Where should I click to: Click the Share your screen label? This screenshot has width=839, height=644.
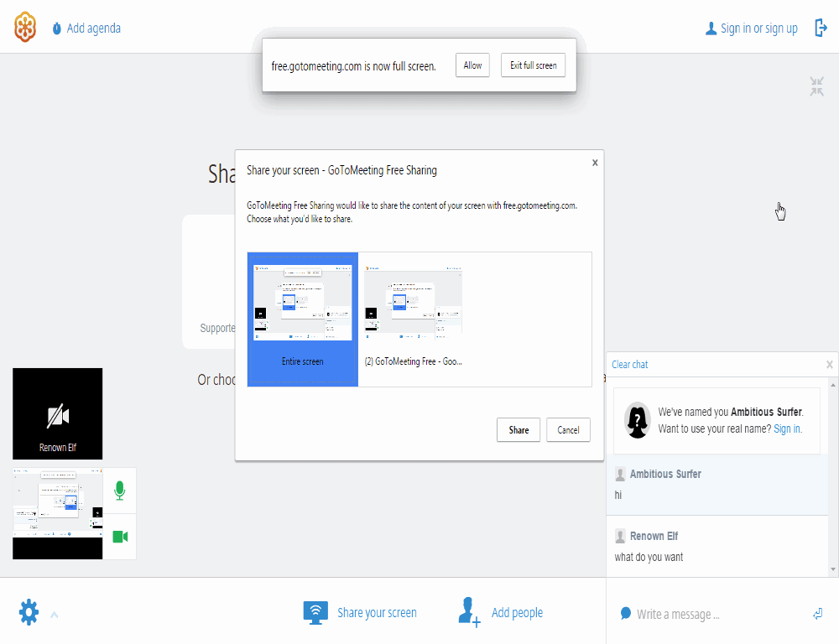[x=377, y=613]
